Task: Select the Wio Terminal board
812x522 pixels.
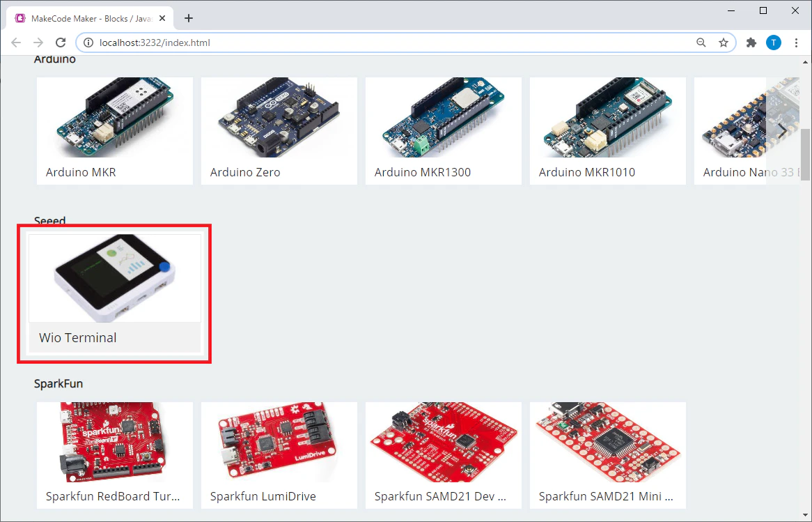Action: pos(115,293)
